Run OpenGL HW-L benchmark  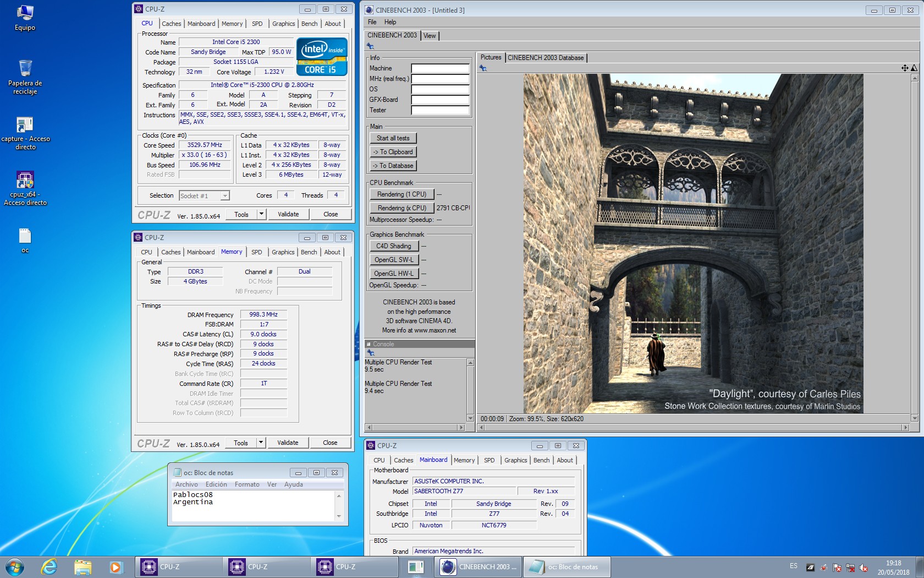tap(394, 274)
